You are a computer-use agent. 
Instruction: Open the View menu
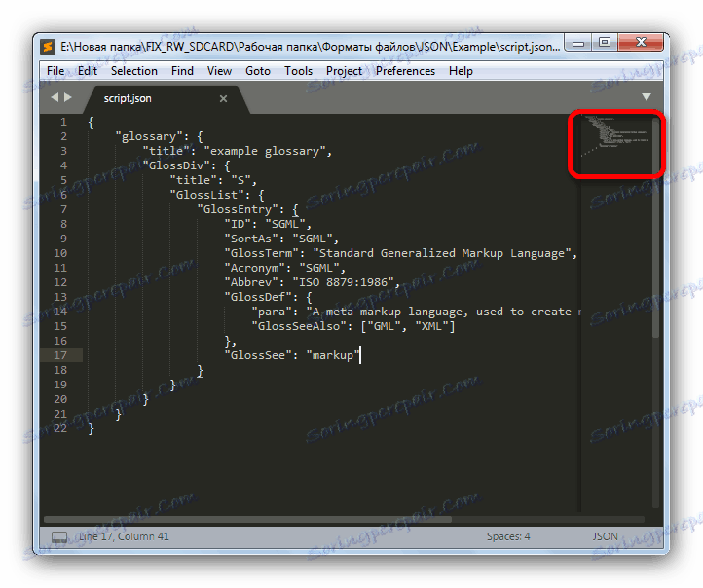pyautogui.click(x=219, y=71)
